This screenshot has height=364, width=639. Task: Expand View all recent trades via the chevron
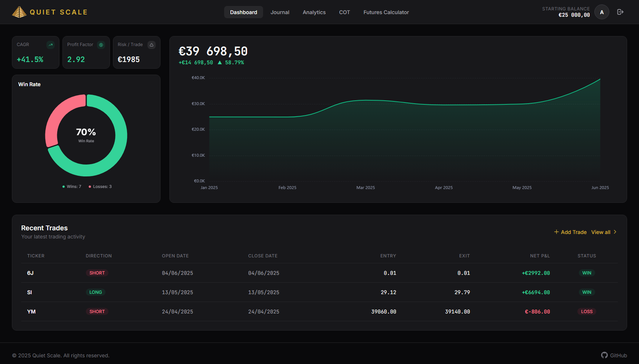pos(616,232)
